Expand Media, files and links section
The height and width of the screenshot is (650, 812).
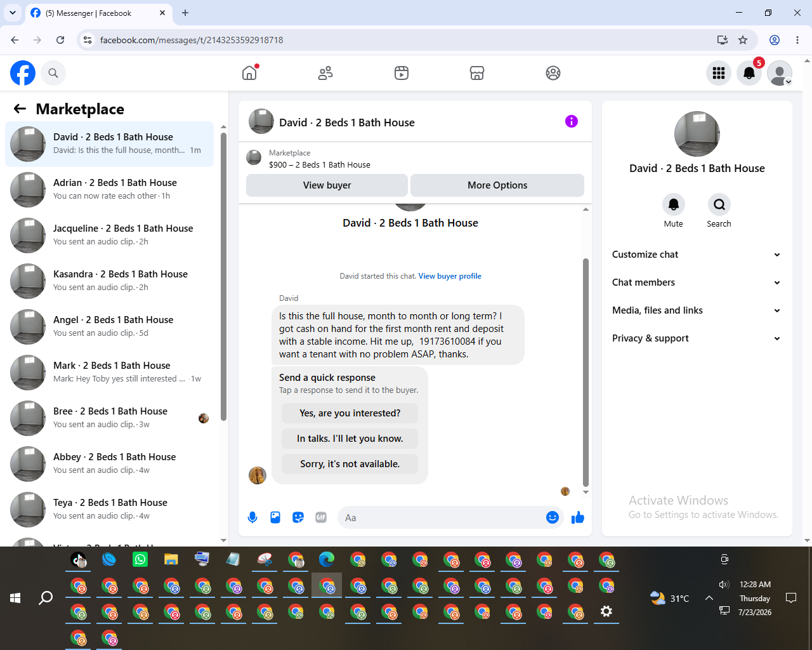coord(697,310)
